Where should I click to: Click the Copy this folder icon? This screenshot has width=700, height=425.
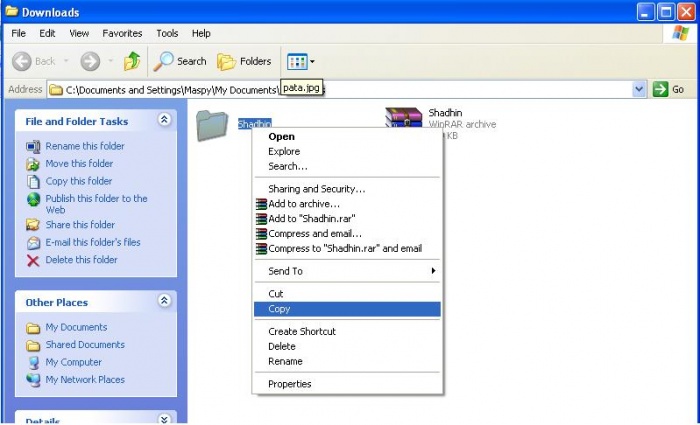click(33, 181)
